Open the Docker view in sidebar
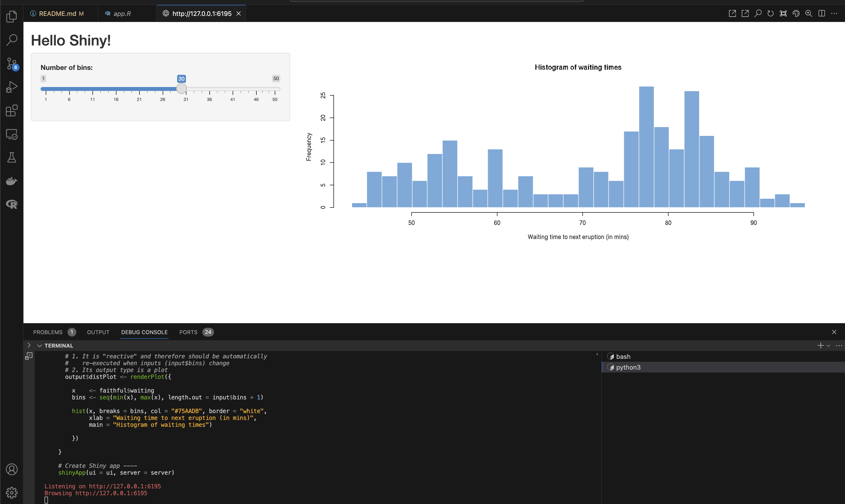This screenshot has width=845, height=504. point(11,181)
